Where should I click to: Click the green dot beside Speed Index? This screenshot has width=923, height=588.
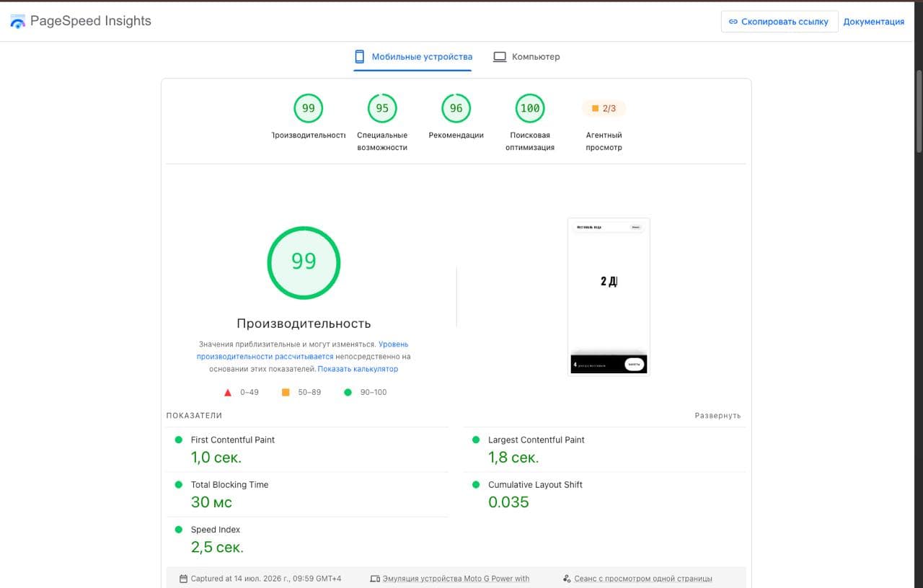coord(179,529)
